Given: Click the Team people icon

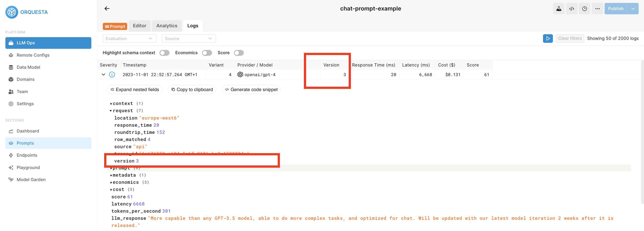Looking at the screenshot, I should 11,92.
